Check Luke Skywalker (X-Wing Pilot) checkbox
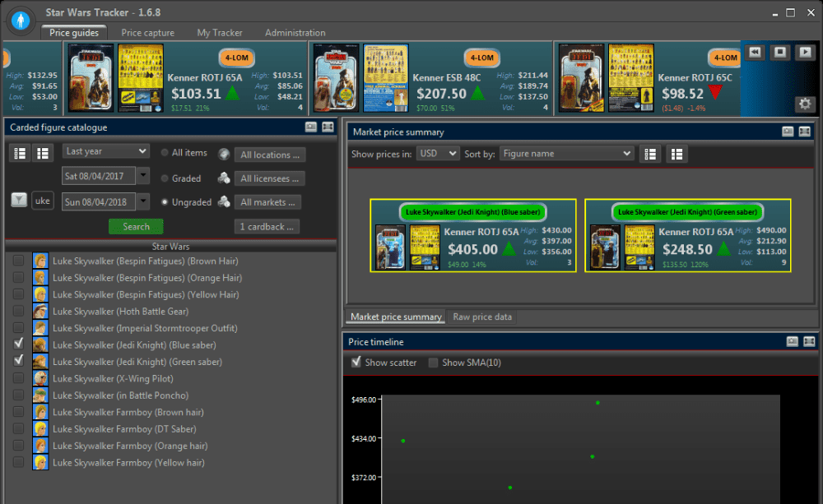This screenshot has height=504, width=823. coord(18,378)
